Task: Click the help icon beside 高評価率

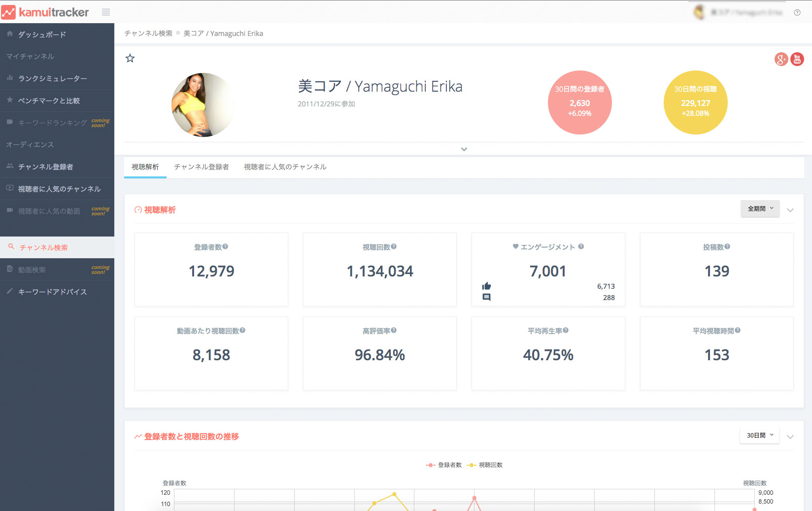Action: click(x=394, y=331)
